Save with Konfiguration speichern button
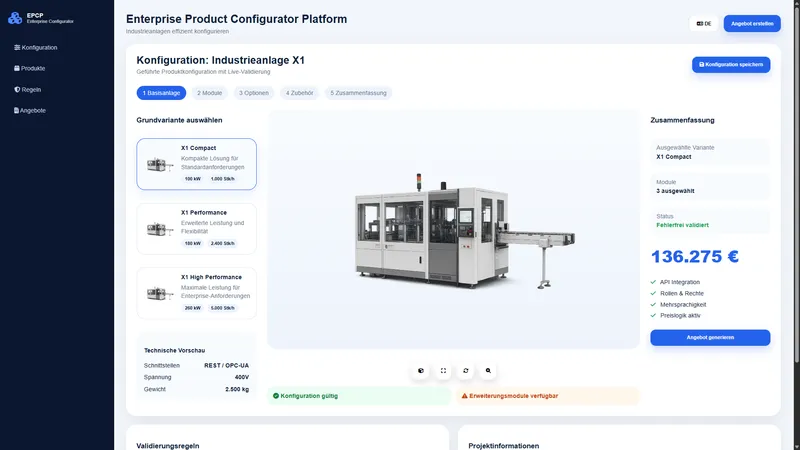The width and height of the screenshot is (800, 450). [x=731, y=65]
